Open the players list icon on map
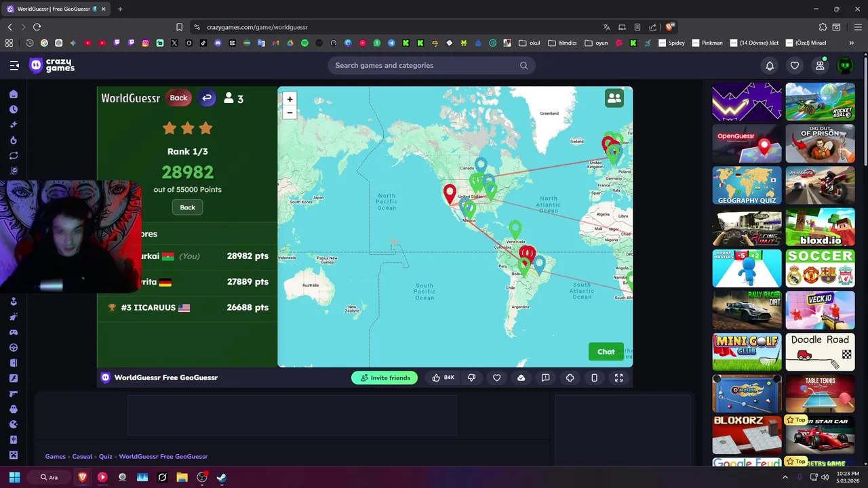Viewport: 868px width, 488px height. [614, 98]
